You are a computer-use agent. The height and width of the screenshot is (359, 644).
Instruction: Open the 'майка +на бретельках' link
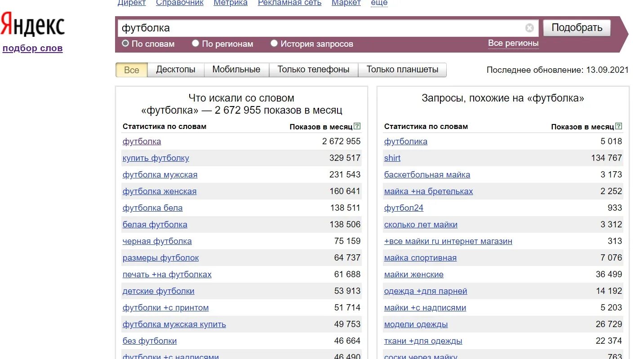[429, 191]
